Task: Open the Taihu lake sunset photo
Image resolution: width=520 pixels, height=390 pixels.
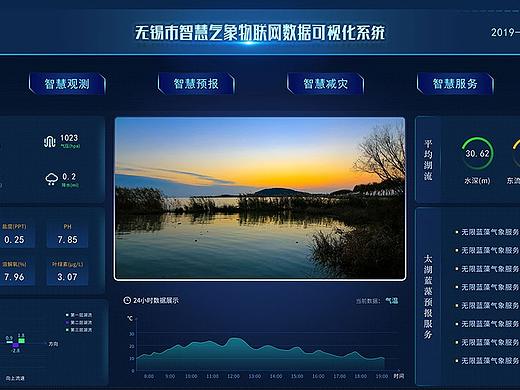Action: (260, 198)
